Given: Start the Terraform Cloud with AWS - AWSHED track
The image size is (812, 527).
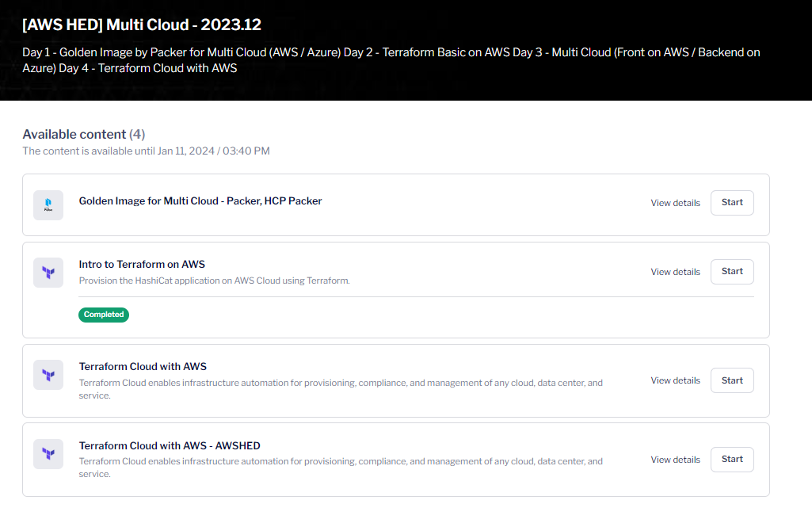Looking at the screenshot, I should 732,459.
